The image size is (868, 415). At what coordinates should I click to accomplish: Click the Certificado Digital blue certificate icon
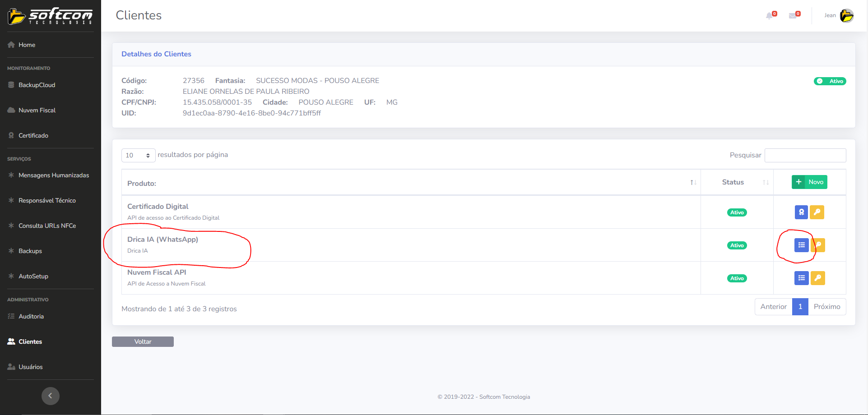pyautogui.click(x=801, y=212)
